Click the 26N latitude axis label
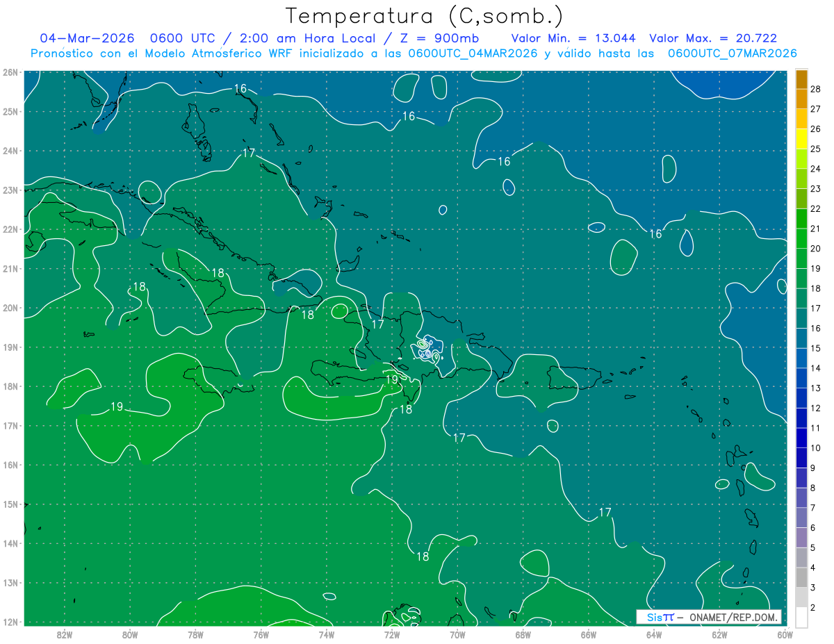This screenshot has height=644, width=834. [x=10, y=72]
